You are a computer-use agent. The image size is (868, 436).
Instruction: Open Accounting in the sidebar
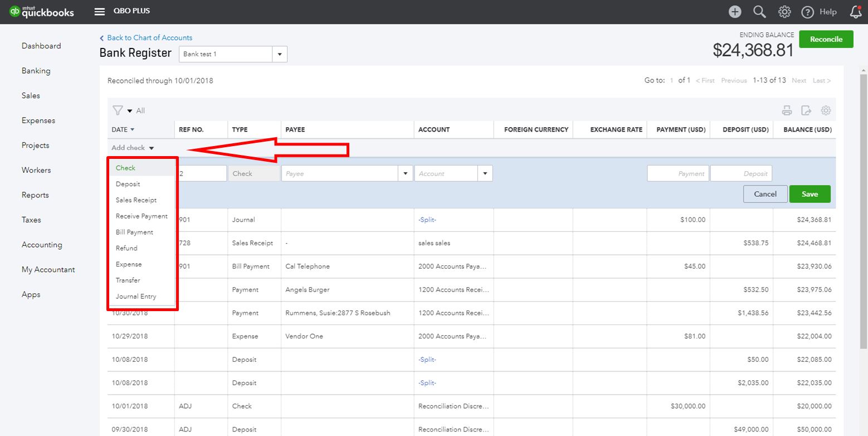42,245
